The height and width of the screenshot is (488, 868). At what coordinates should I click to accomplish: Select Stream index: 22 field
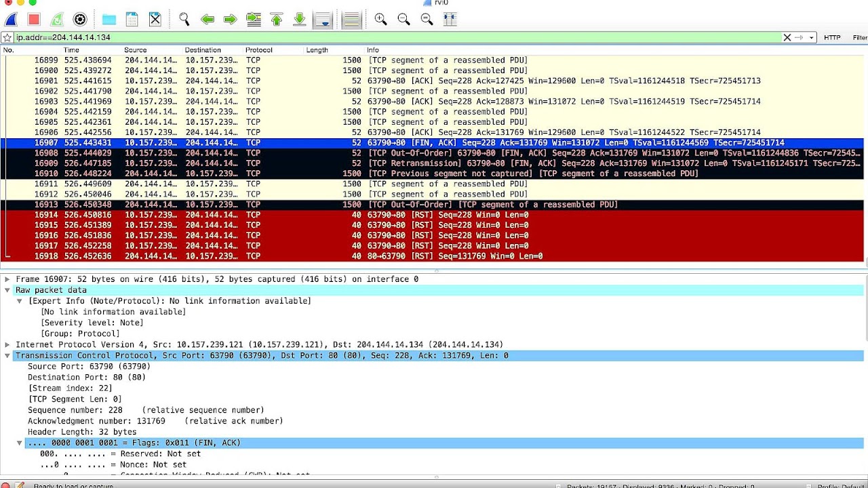point(70,388)
